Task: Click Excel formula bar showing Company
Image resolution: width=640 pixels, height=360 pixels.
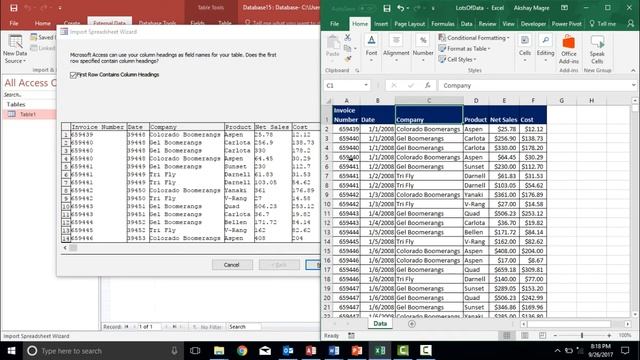Action: 534,86
